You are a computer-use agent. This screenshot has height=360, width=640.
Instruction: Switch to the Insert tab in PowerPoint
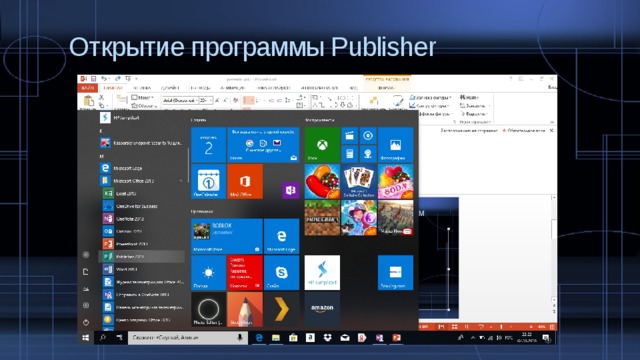(142, 88)
